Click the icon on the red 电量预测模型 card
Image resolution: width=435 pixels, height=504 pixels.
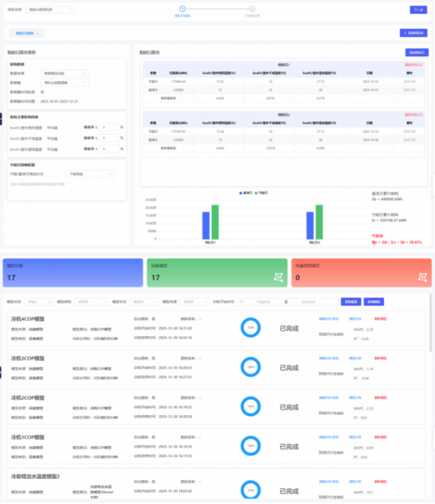[x=422, y=277]
